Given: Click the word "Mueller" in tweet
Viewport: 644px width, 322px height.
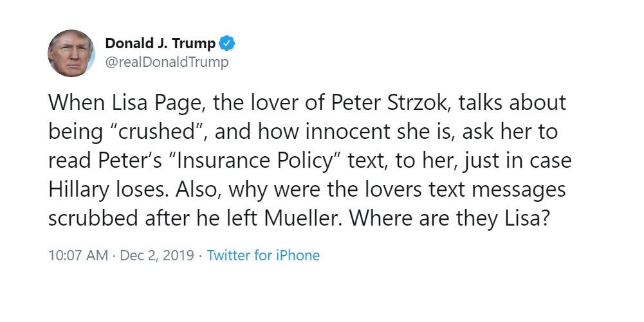Looking at the screenshot, I should (300, 219).
